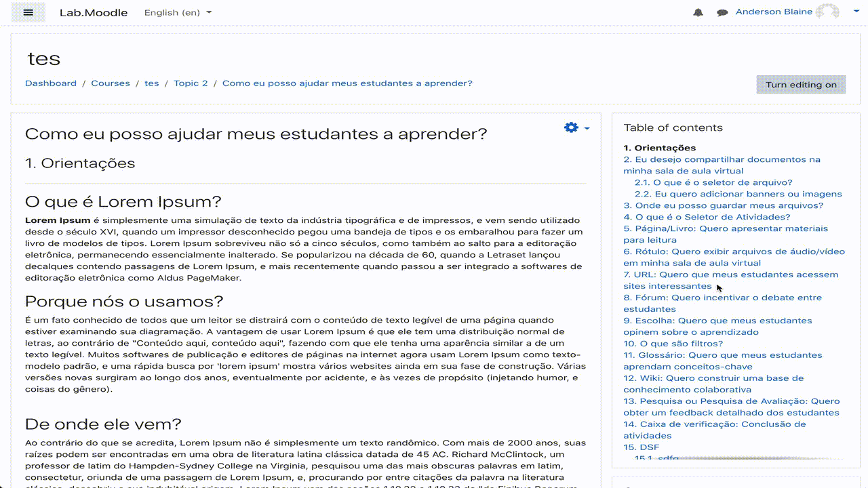Open subchapter 2.1 O que é o seletor de arquivo

[x=713, y=182]
